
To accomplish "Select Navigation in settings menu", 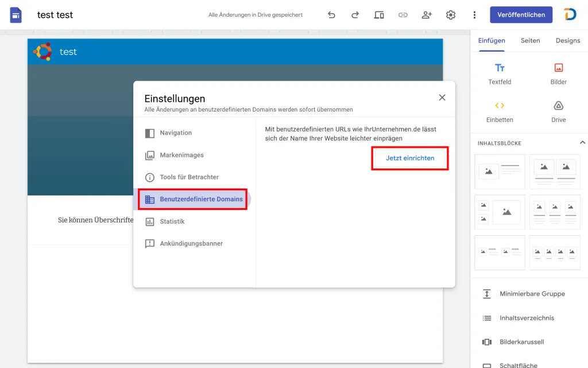I will pyautogui.click(x=176, y=133).
